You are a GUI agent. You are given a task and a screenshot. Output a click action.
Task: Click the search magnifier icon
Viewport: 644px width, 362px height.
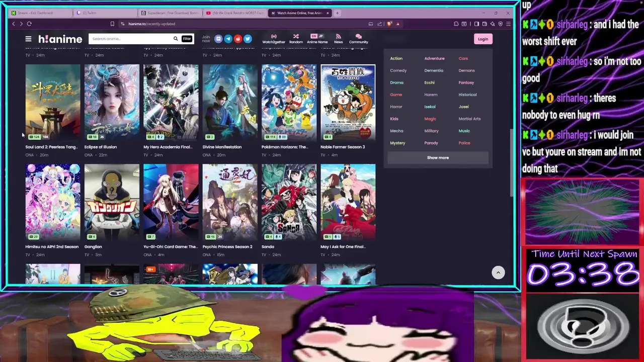(x=176, y=39)
